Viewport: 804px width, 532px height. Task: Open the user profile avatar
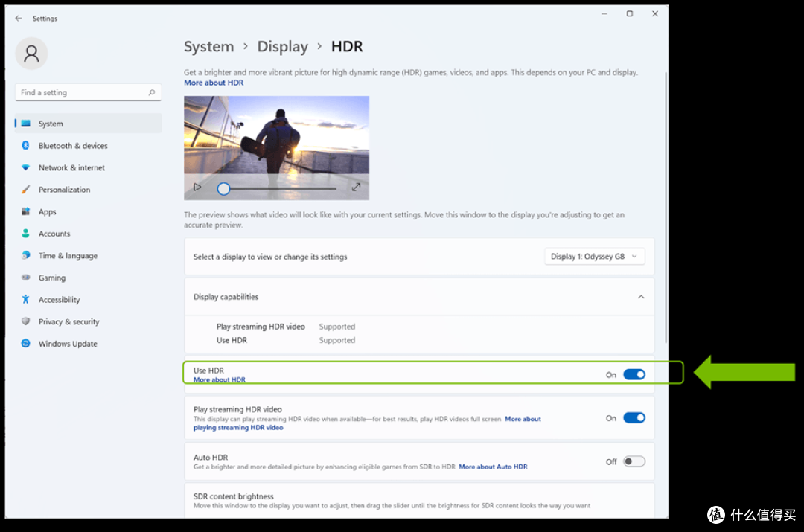31,54
